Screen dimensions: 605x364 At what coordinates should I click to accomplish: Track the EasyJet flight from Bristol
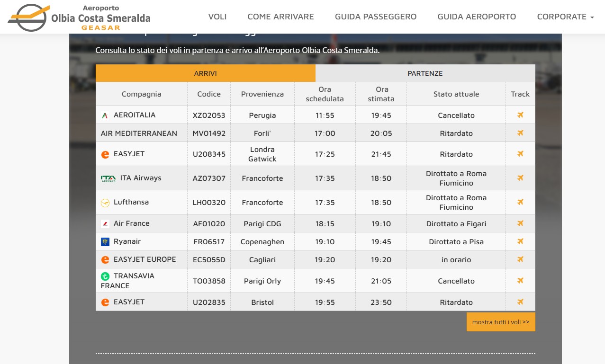tap(520, 302)
